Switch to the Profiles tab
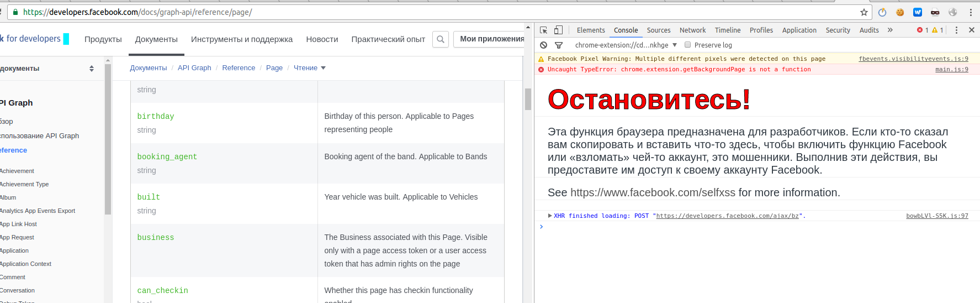This screenshot has width=980, height=303. coord(761,30)
